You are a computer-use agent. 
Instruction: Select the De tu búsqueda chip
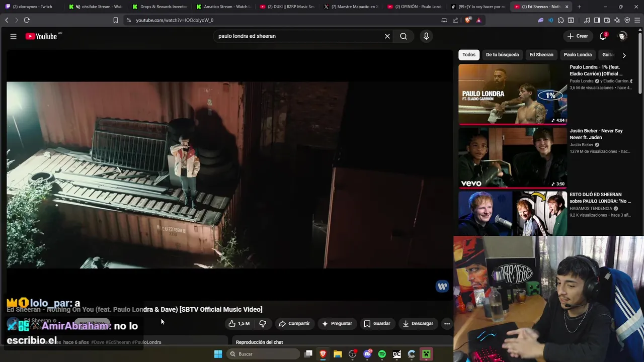(x=502, y=55)
